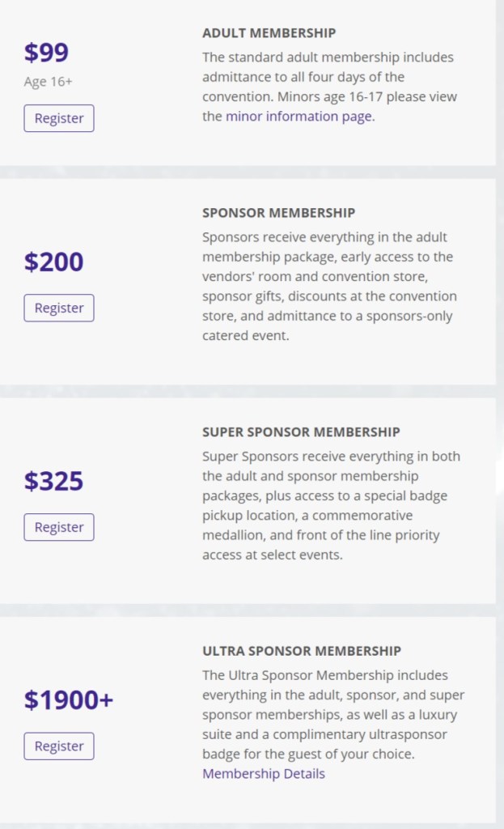
Task: Click the $200 price text
Action: pyautogui.click(x=53, y=262)
